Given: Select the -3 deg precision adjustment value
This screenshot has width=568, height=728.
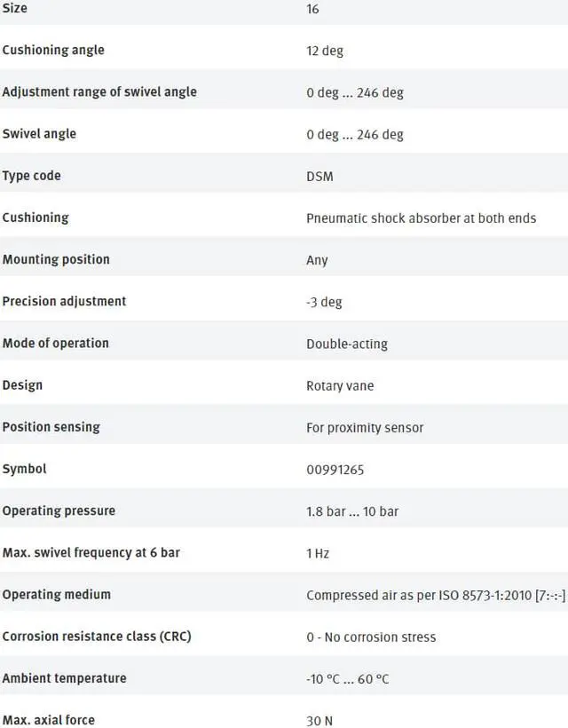Looking at the screenshot, I should 324,302.
